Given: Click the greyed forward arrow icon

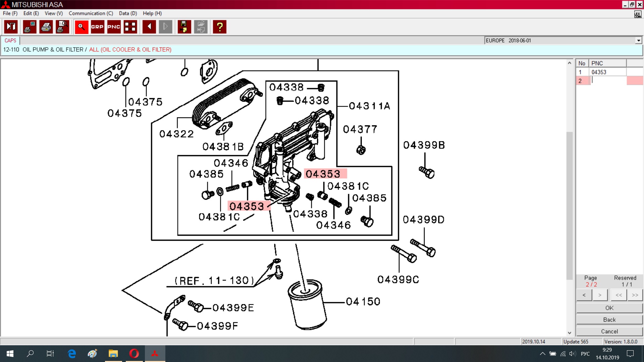Looking at the screenshot, I should [x=165, y=27].
